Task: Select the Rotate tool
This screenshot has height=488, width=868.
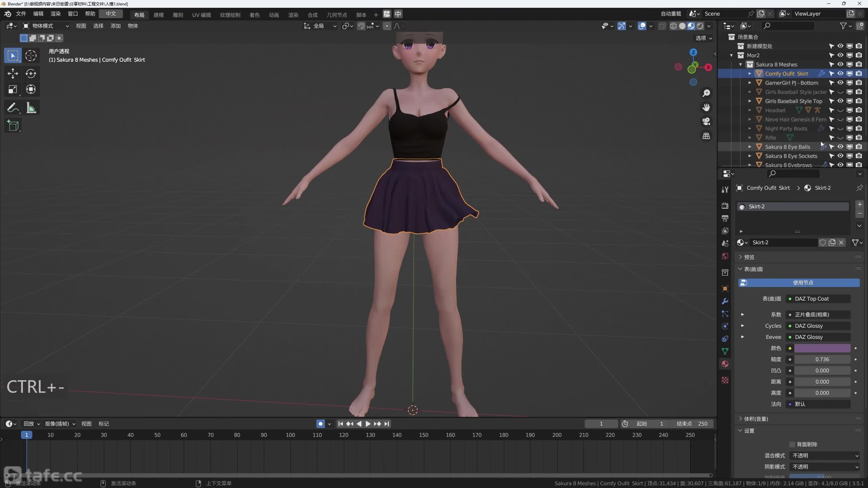Action: coord(31,73)
